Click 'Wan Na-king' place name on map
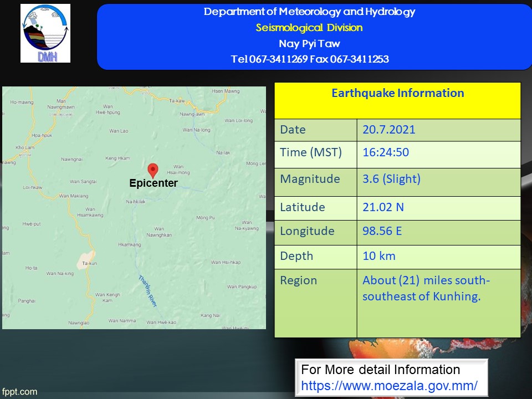Image resolution: width=532 pixels, height=399 pixels. (x=60, y=273)
